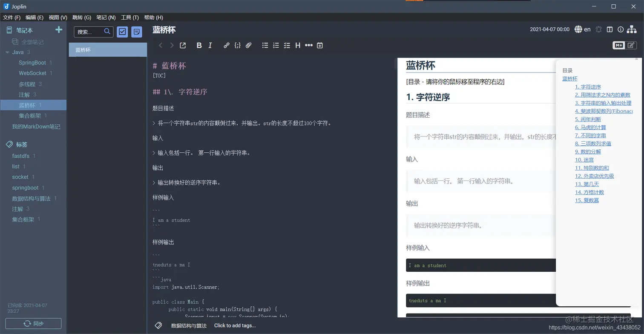Click the 同步 sync button

pyautogui.click(x=33, y=323)
